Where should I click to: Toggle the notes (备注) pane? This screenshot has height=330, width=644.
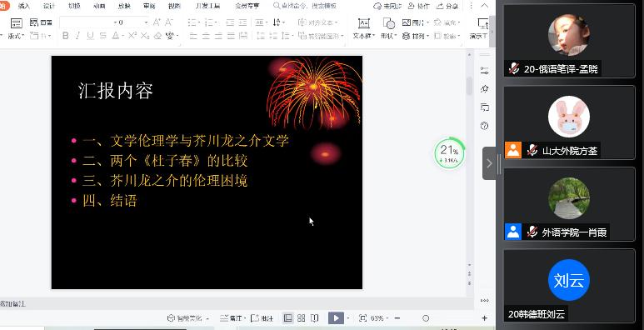point(232,318)
